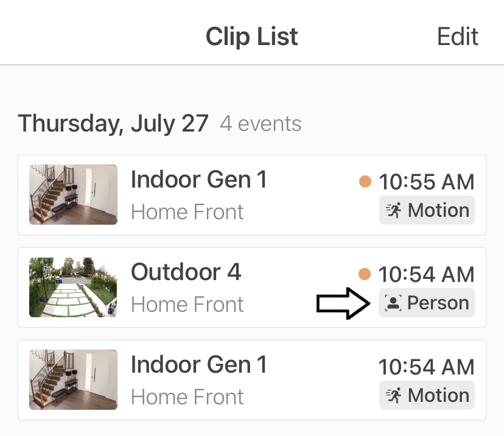Screen dimensions: 504x436
Task: Click the orange unread dot on the Outdoor 4 clip
Action: pyautogui.click(x=365, y=274)
